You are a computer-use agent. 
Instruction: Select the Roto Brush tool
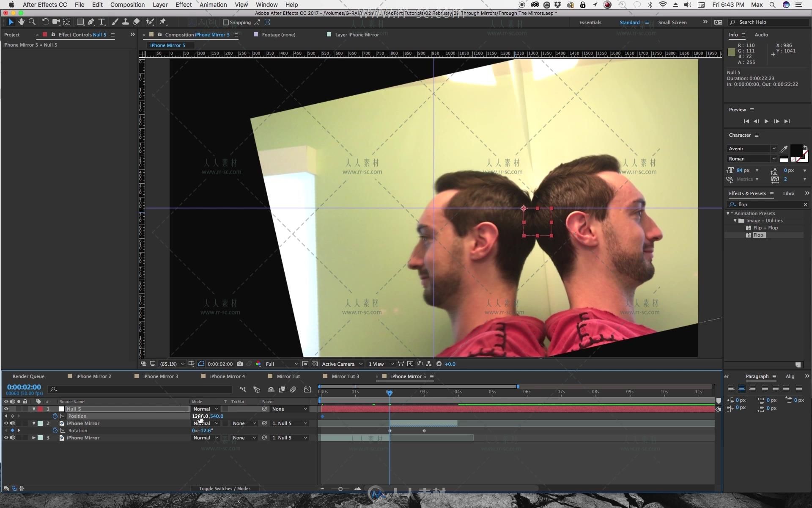pyautogui.click(x=150, y=22)
